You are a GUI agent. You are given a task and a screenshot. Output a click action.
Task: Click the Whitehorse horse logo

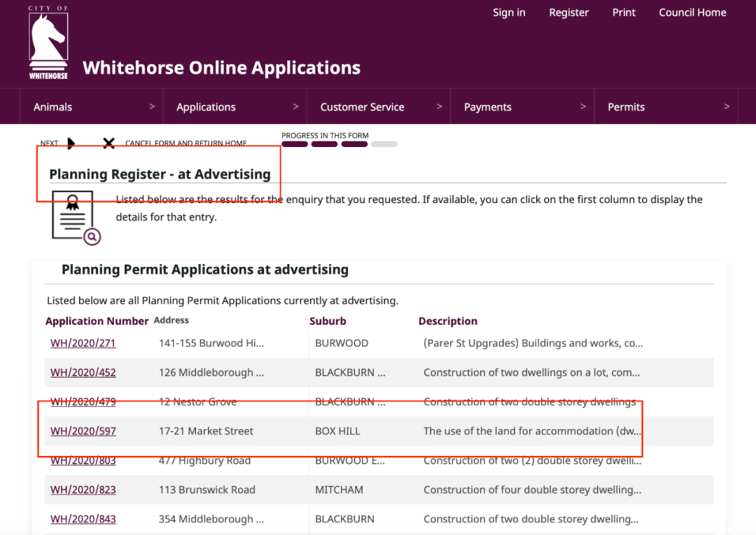tap(48, 43)
